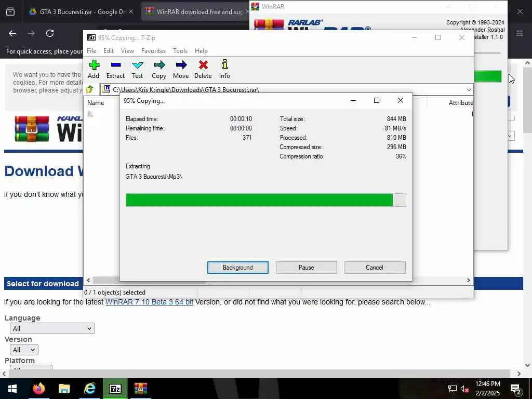Maximize the 95% Copying progress dialog

376,100
